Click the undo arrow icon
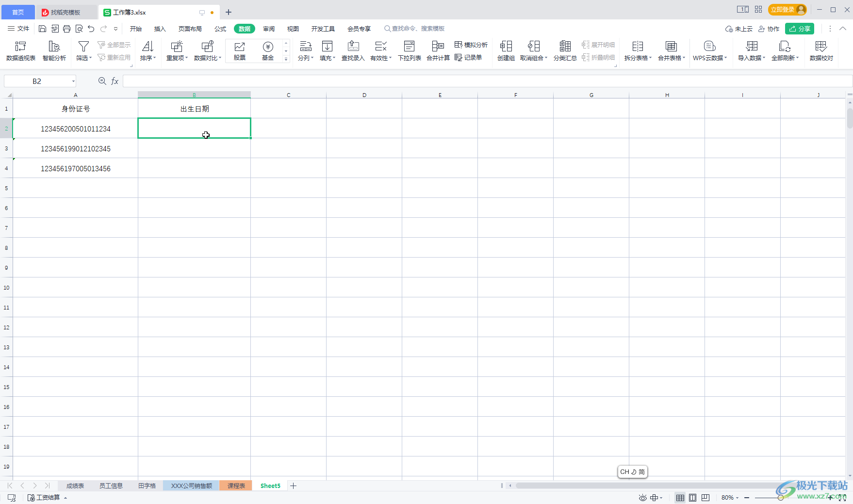This screenshot has width=853, height=504. 91,29
